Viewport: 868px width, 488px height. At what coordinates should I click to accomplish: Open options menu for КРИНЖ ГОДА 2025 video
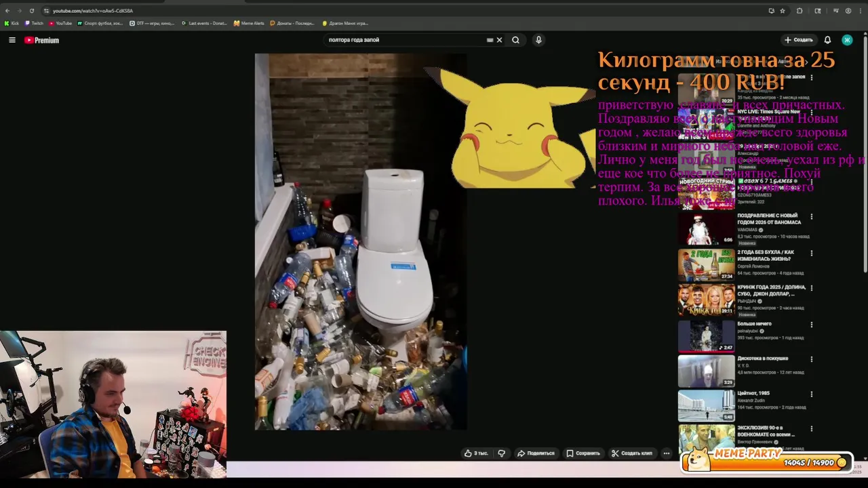click(812, 288)
